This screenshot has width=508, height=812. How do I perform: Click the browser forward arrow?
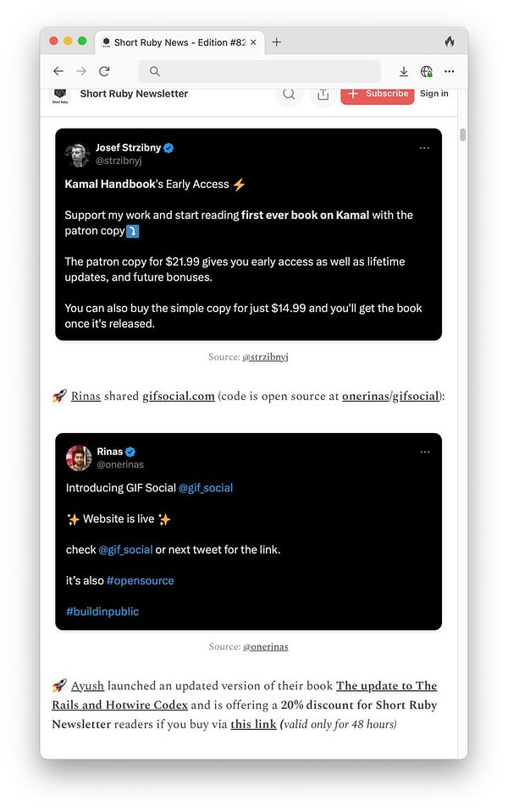tap(81, 71)
